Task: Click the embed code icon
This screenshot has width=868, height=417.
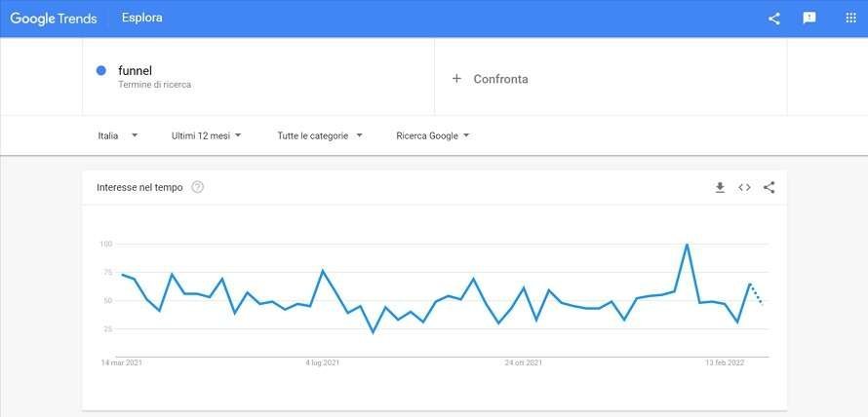Action: click(744, 187)
